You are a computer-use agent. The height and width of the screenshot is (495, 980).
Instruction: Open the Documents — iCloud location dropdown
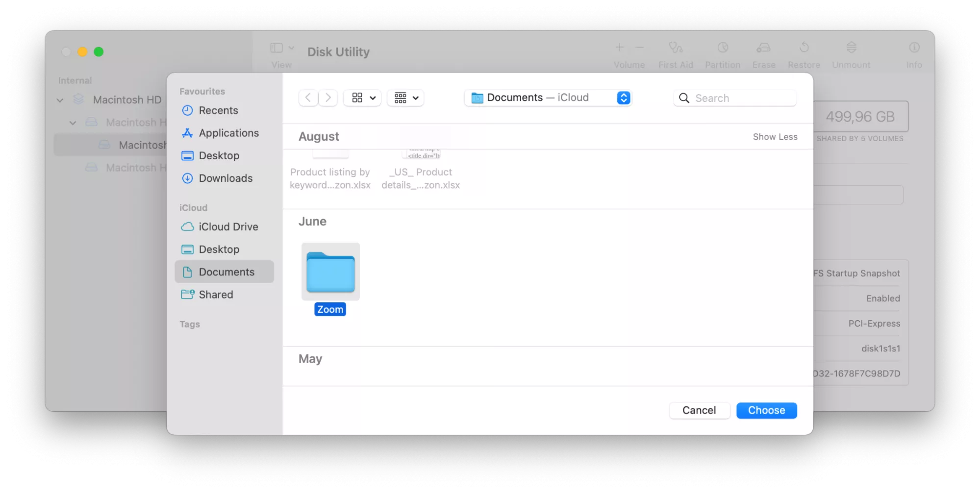pos(548,98)
